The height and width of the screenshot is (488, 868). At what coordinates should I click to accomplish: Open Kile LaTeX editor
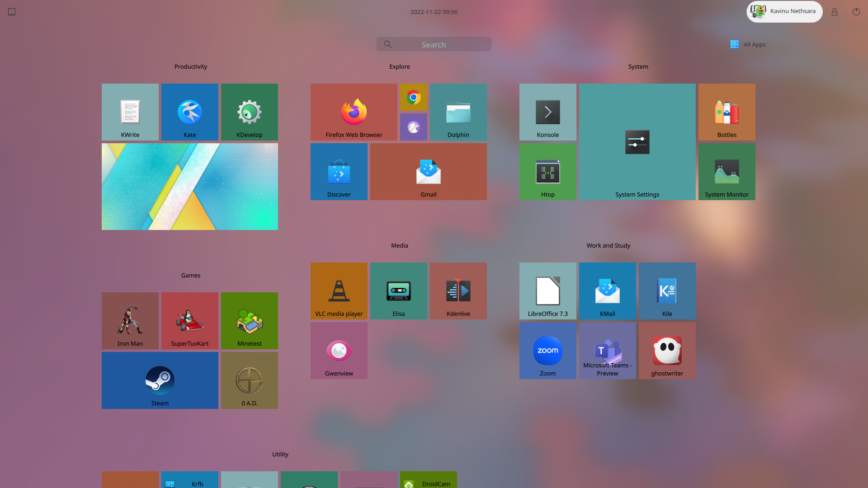coord(667,291)
